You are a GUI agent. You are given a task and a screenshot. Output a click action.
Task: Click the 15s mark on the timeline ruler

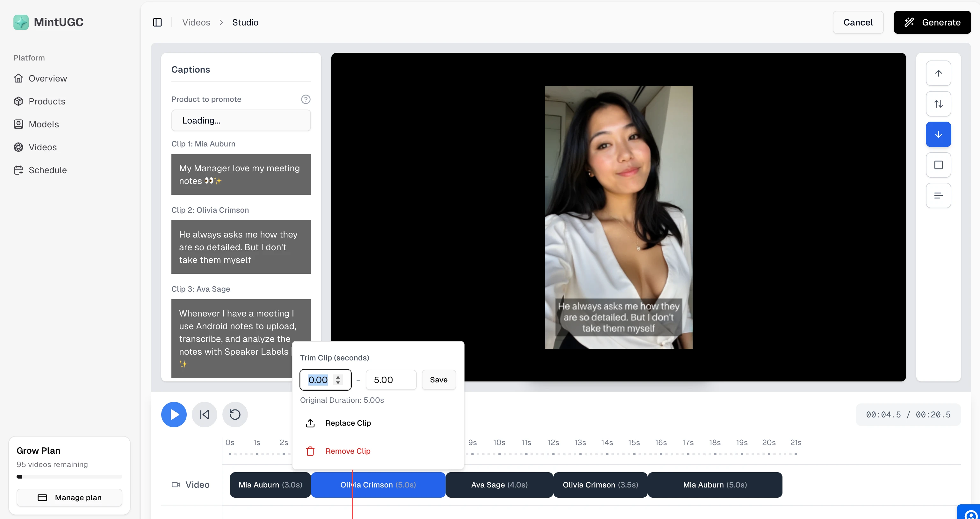point(634,443)
